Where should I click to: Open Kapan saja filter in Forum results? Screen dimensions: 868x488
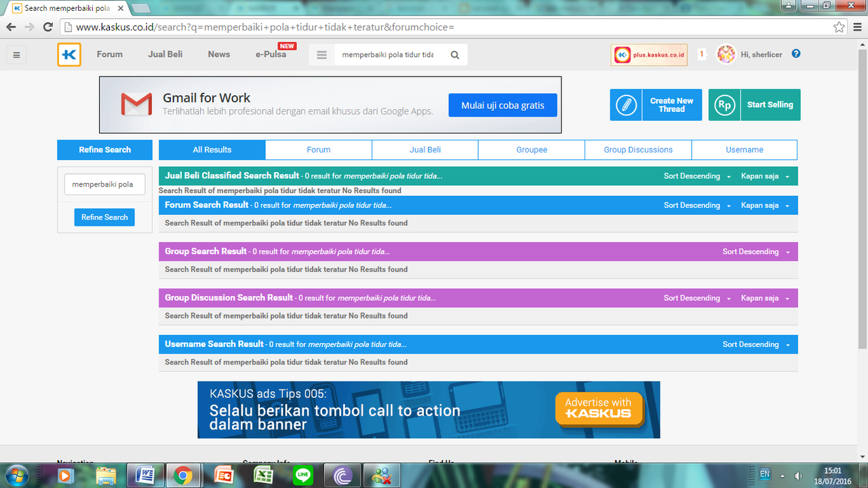pos(766,205)
